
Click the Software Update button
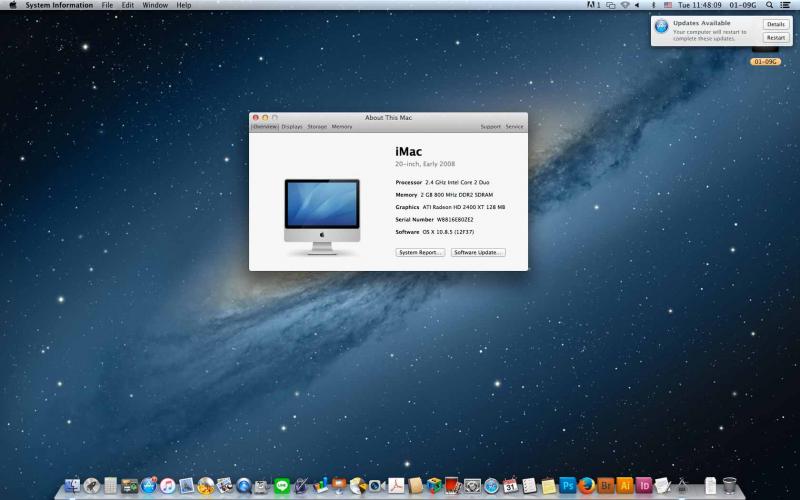click(x=478, y=253)
